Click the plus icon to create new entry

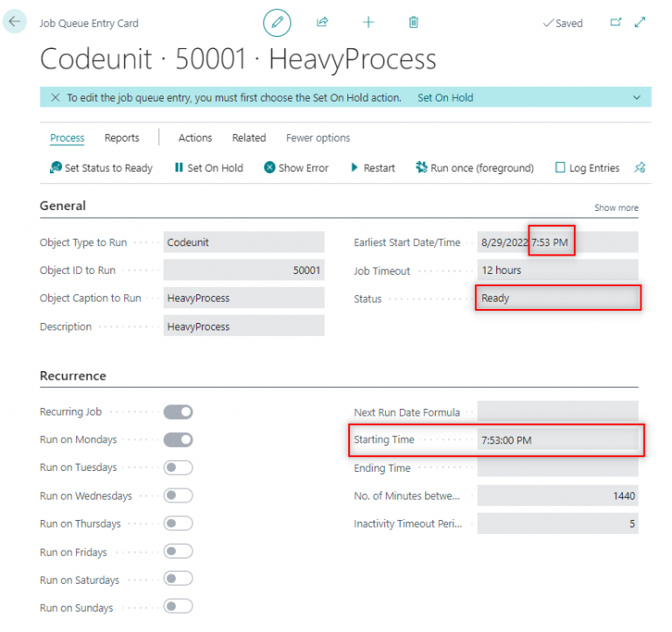tap(368, 23)
